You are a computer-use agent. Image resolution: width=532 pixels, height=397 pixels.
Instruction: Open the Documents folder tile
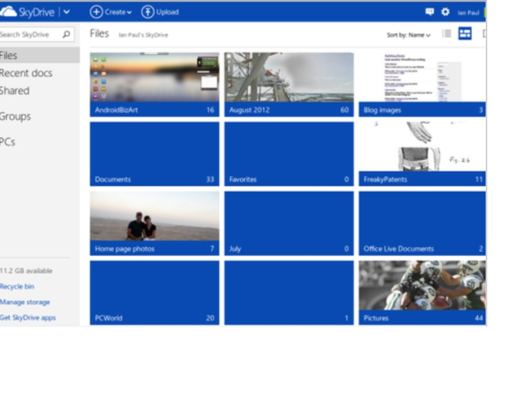154,154
